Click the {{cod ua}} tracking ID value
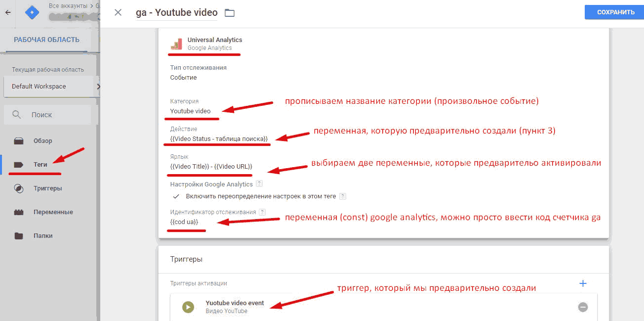Screen dimensions: 644x321 point(184,222)
